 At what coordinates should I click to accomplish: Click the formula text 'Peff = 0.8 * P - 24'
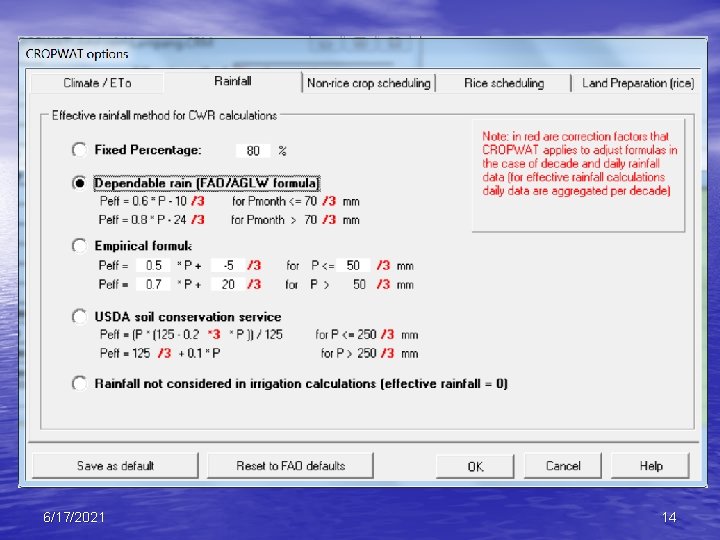point(142,220)
